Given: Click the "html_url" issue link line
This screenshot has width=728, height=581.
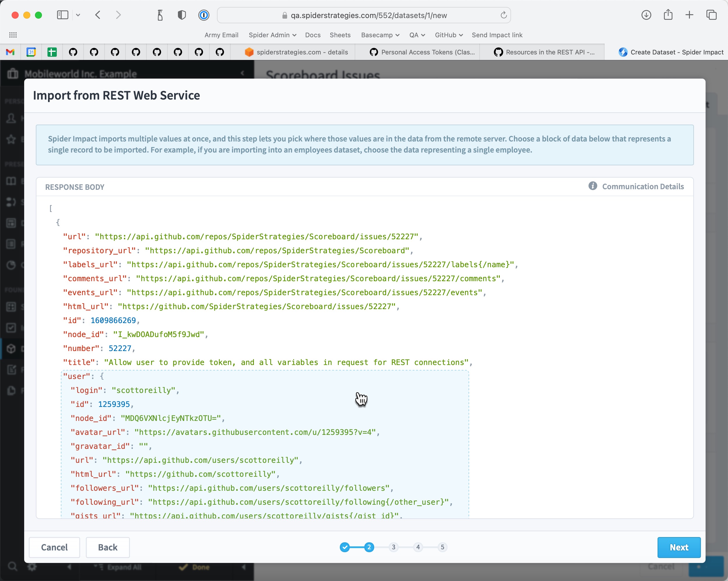Looking at the screenshot, I should click(231, 307).
